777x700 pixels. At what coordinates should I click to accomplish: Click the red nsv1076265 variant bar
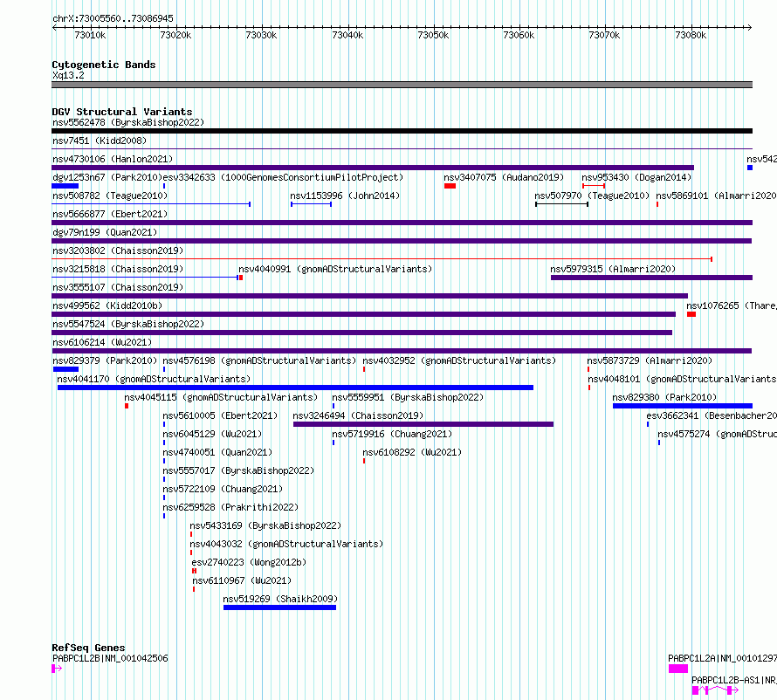click(x=691, y=314)
